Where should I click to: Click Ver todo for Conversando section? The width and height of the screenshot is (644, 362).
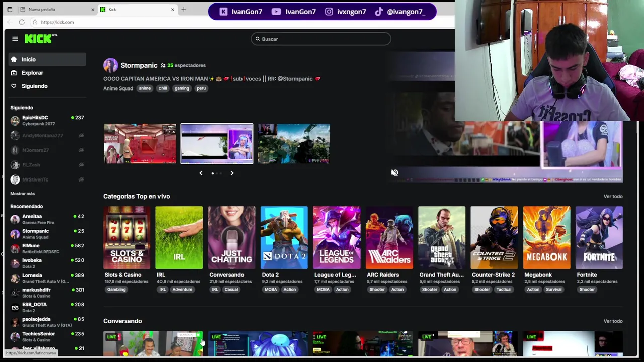pos(613,321)
